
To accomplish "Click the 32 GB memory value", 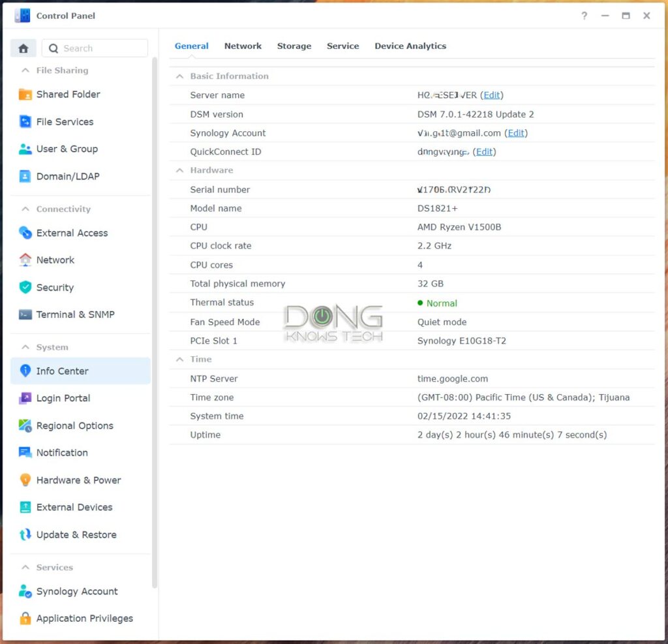I will coord(431,283).
